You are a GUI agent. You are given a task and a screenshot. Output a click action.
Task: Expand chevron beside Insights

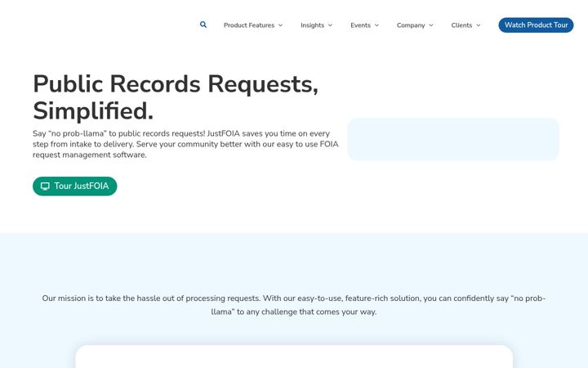click(x=331, y=25)
